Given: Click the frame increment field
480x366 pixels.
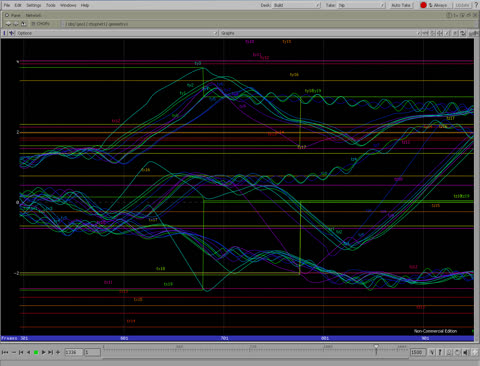Looking at the screenshot, I should coord(92,352).
